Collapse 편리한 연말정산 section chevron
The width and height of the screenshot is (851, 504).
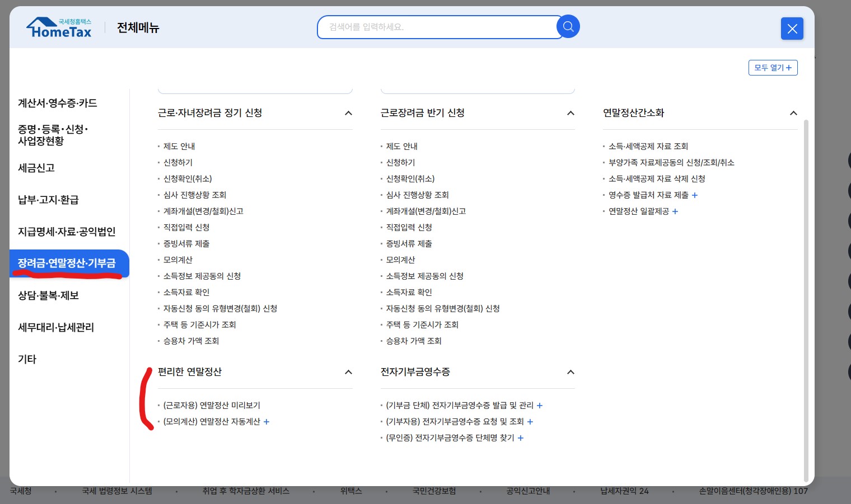[348, 372]
